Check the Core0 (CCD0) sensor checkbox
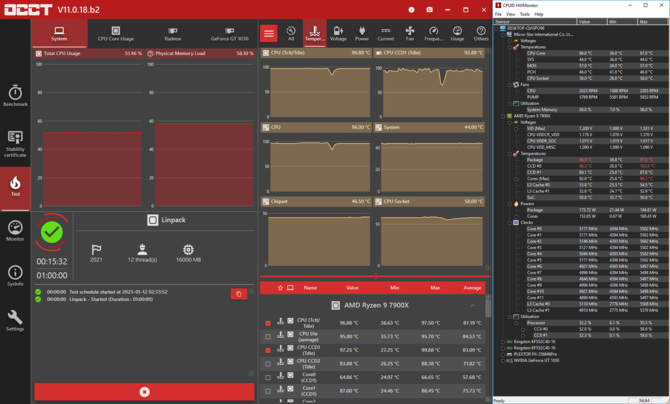Viewport: 670px width, 404px height. (x=268, y=377)
